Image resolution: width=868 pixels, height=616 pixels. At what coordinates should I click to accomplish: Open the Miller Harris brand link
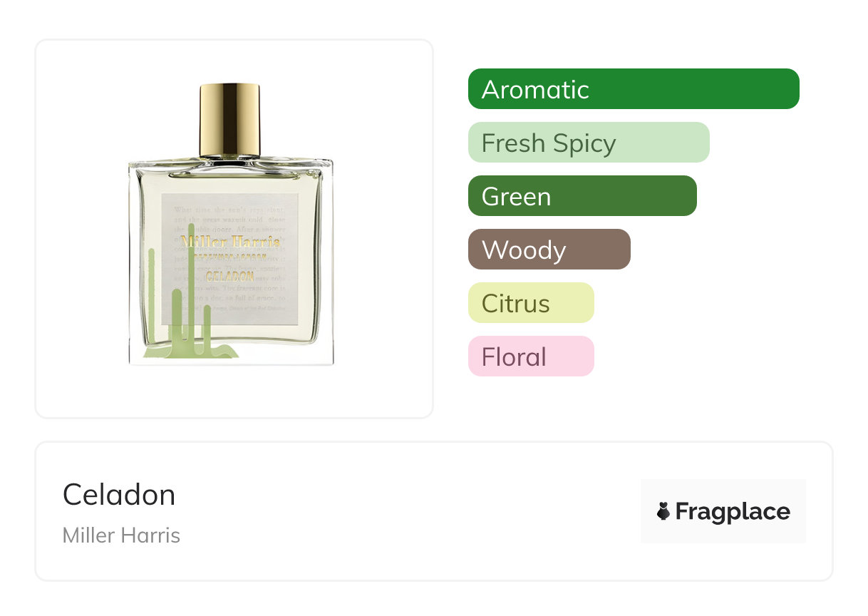[121, 535]
